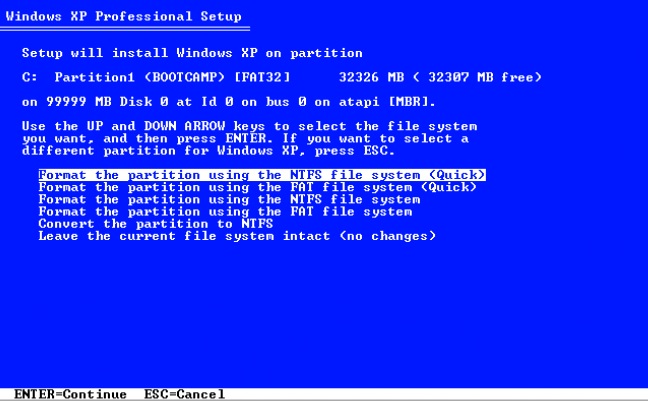Select Format NTFS file system (Quick) option
This screenshot has height=401, width=648.
[262, 175]
